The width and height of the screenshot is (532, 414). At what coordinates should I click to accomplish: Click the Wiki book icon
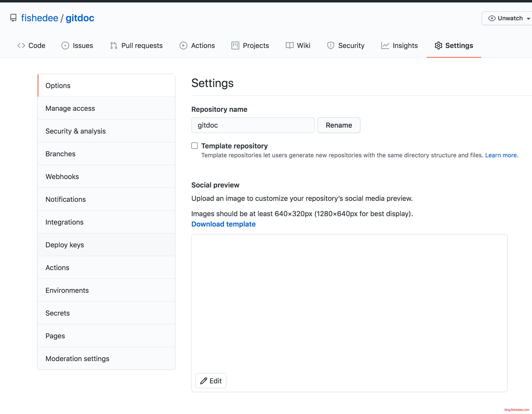pyautogui.click(x=289, y=46)
